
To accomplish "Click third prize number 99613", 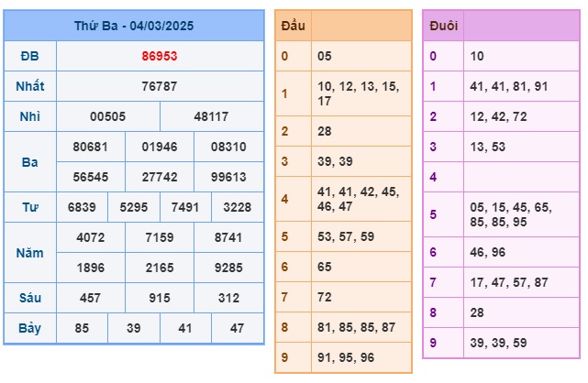I will 228,177.
